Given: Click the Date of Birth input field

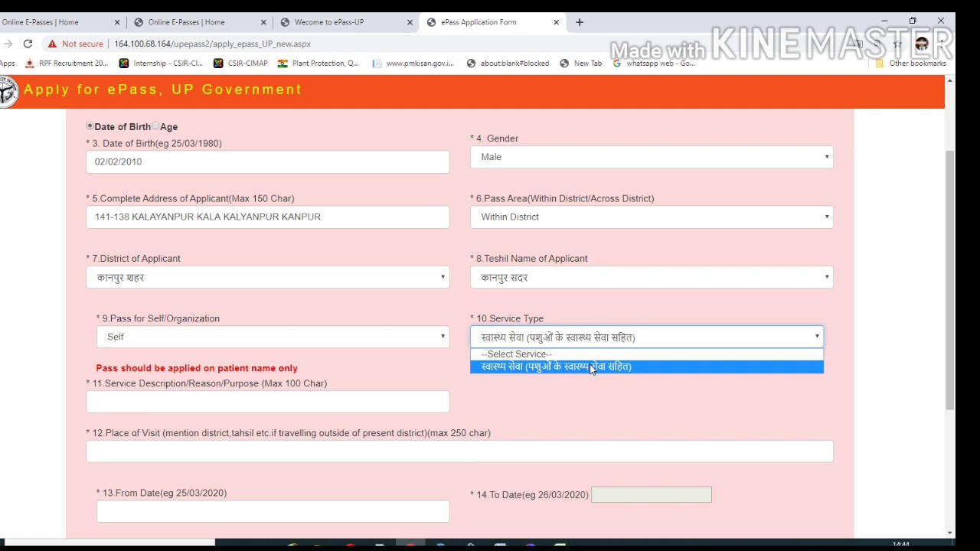Looking at the screenshot, I should coord(268,161).
